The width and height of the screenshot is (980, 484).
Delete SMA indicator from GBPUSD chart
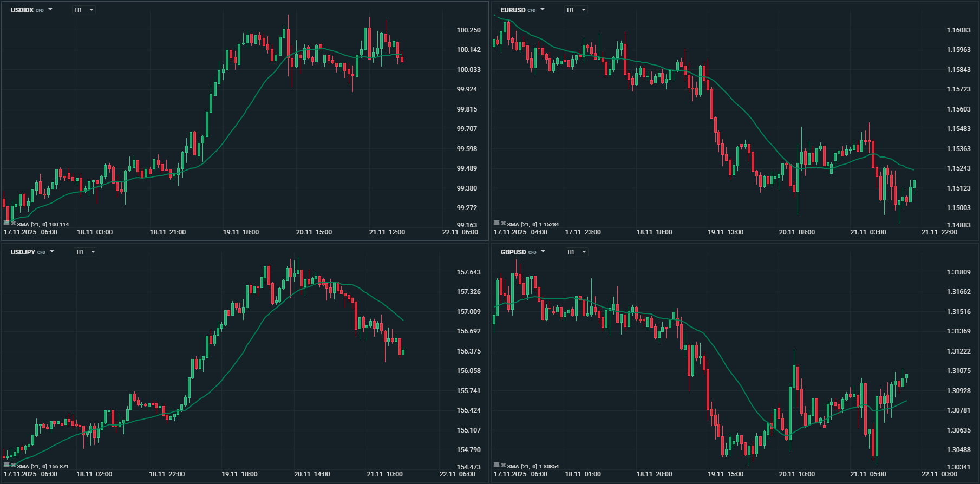[503, 465]
